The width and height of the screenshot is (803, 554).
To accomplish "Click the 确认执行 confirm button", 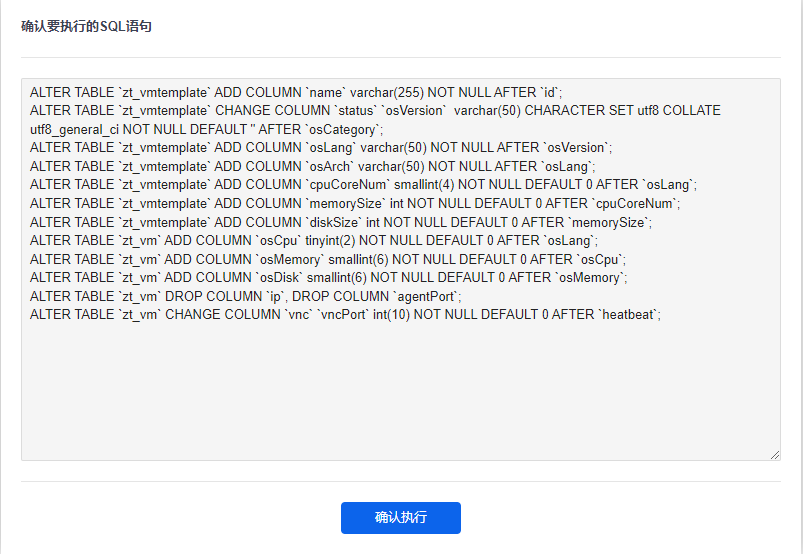I will tap(400, 518).
